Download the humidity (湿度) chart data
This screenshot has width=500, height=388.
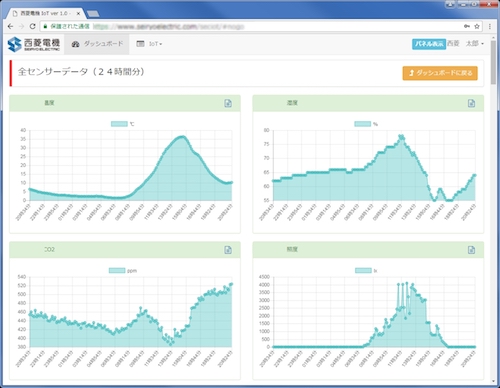click(471, 103)
